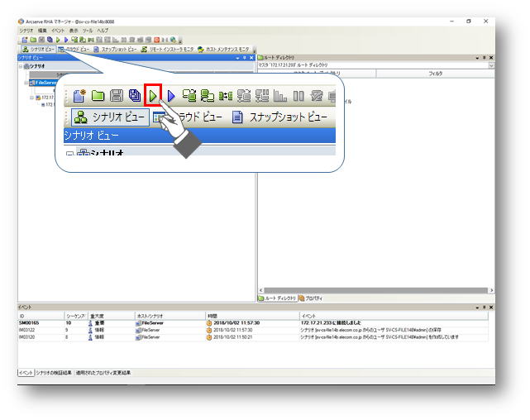Click the '172.17.21.233 に接続しました' event text

[x=331, y=323]
